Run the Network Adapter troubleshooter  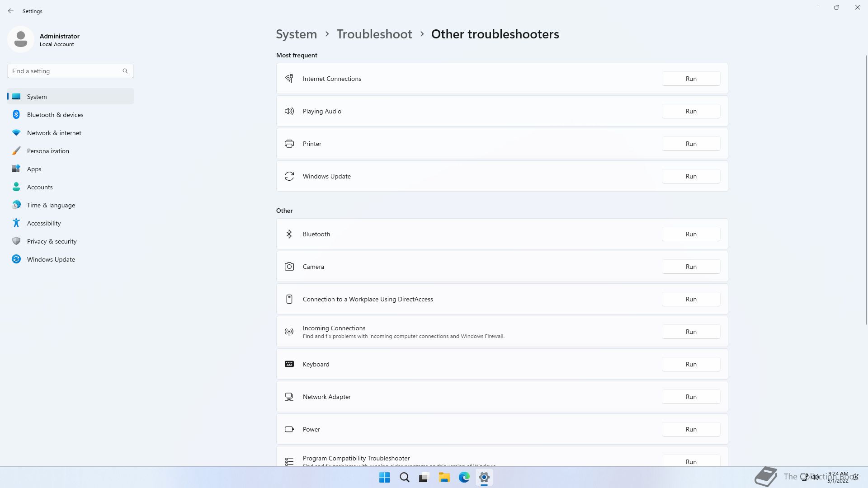tap(691, 397)
